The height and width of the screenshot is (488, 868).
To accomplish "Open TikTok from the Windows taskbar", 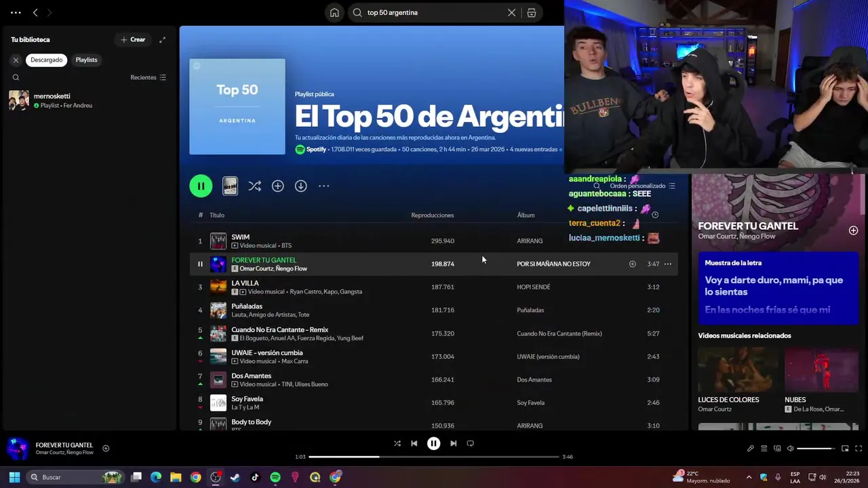I will (x=255, y=477).
